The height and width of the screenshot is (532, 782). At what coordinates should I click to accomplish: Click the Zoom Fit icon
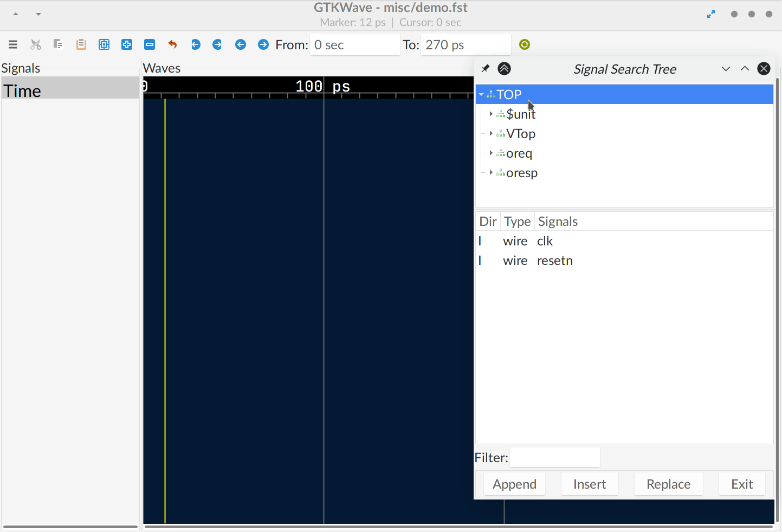104,44
